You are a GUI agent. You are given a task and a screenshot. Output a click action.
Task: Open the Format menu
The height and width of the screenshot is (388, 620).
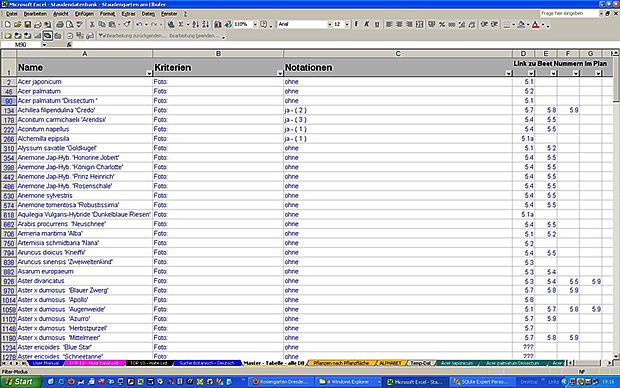coord(107,14)
